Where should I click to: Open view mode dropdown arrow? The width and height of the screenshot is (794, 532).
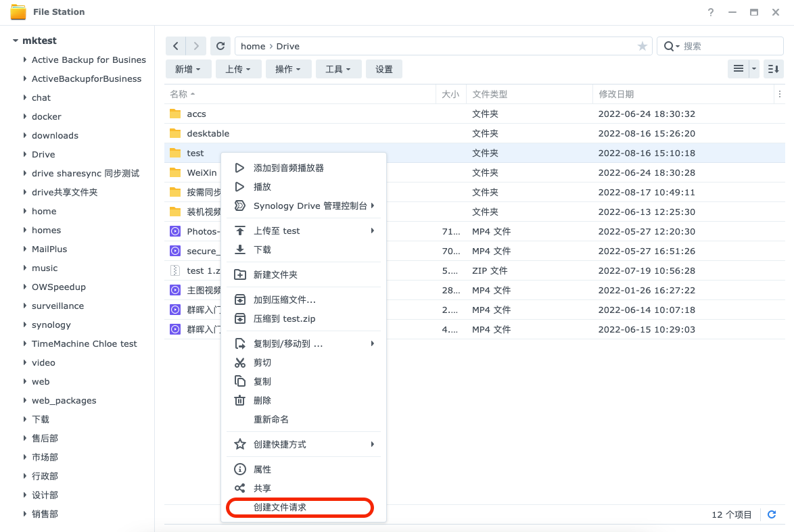[x=754, y=69]
